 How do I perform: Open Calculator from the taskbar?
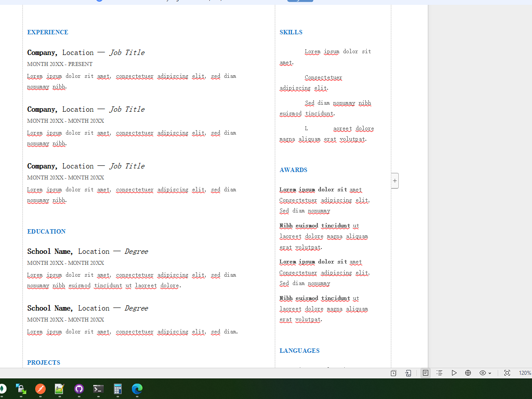pos(118,389)
